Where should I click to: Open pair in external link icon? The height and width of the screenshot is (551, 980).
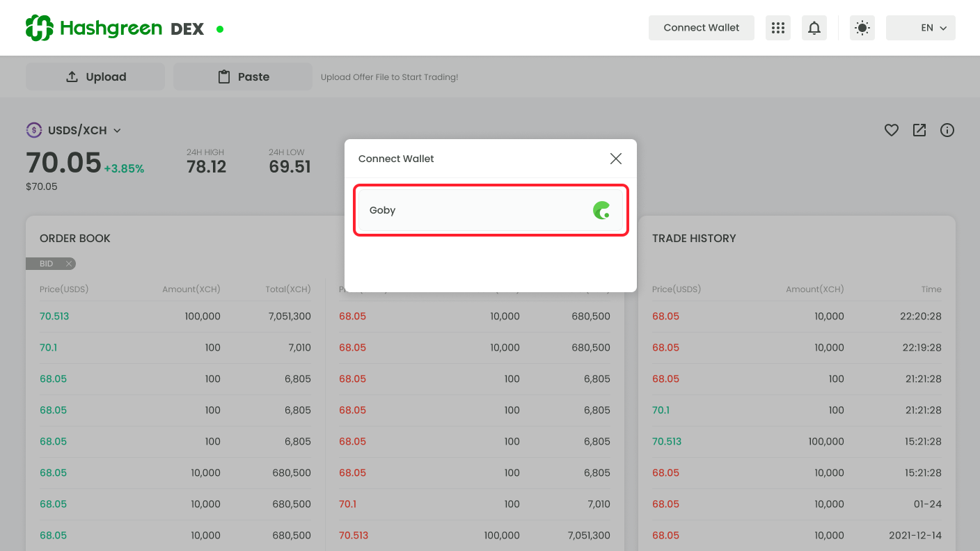click(919, 130)
